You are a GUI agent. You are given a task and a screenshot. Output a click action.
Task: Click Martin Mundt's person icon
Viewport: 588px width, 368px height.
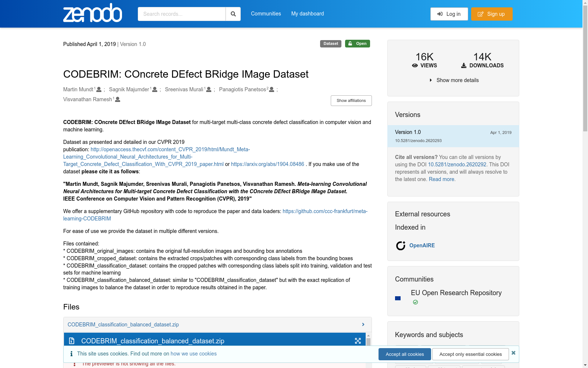[x=99, y=89]
